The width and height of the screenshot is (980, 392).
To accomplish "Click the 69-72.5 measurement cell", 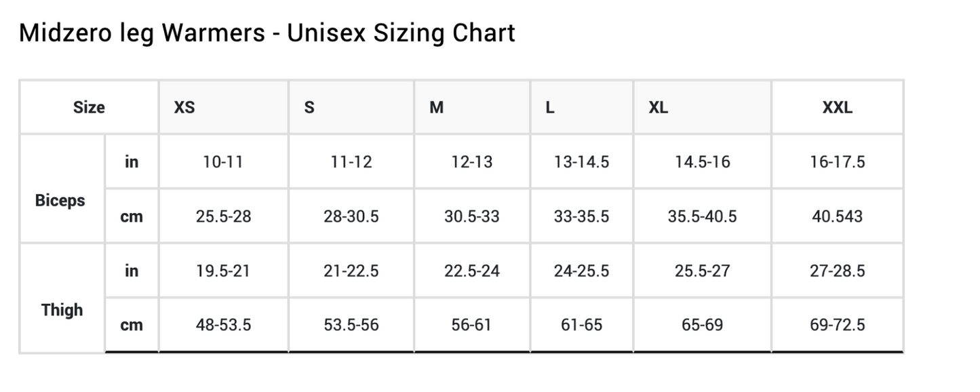I will tap(837, 325).
